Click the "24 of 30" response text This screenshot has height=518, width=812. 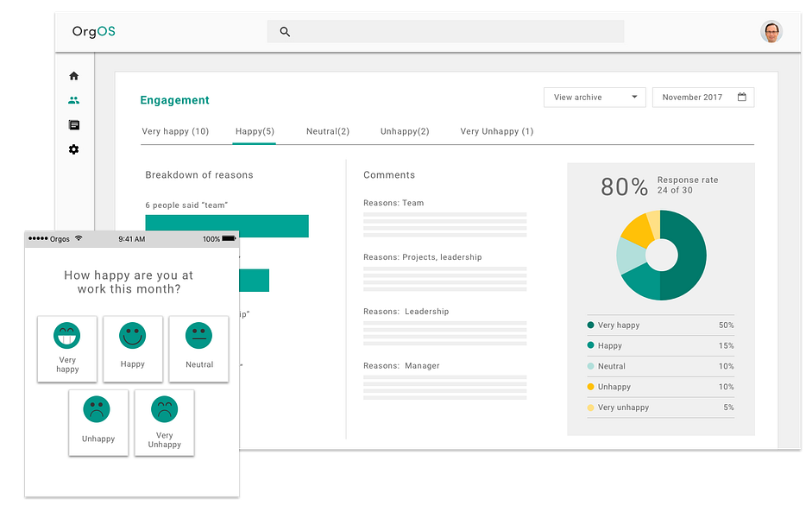coord(675,190)
